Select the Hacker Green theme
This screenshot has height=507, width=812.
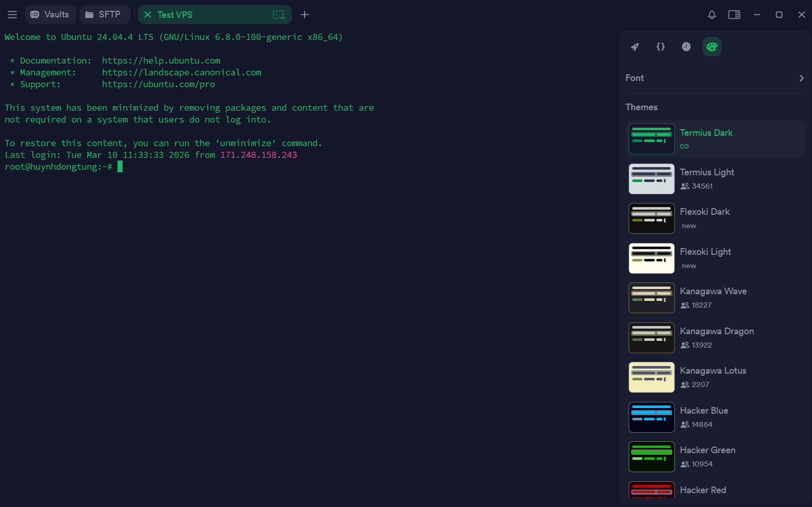coord(707,457)
